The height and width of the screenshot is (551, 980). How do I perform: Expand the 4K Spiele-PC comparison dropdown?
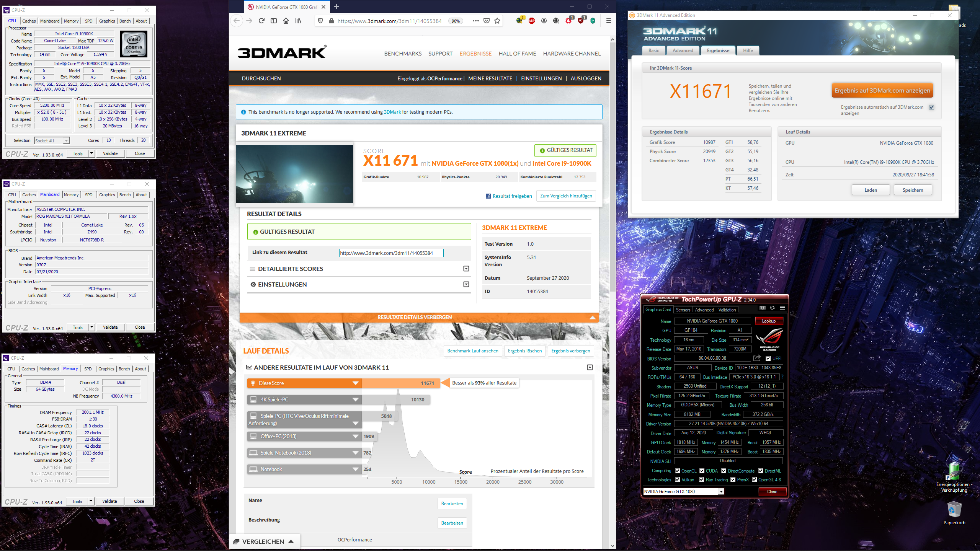(x=355, y=399)
